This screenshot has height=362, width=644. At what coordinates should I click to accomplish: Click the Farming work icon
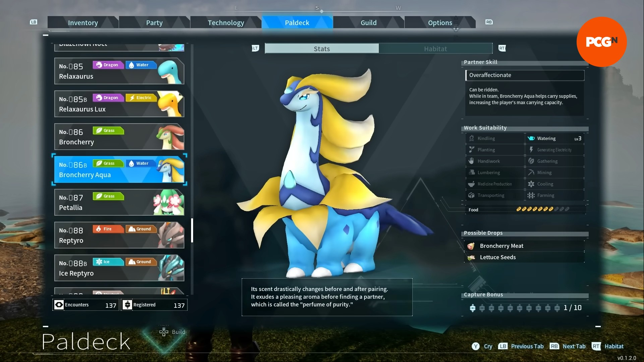tap(531, 195)
